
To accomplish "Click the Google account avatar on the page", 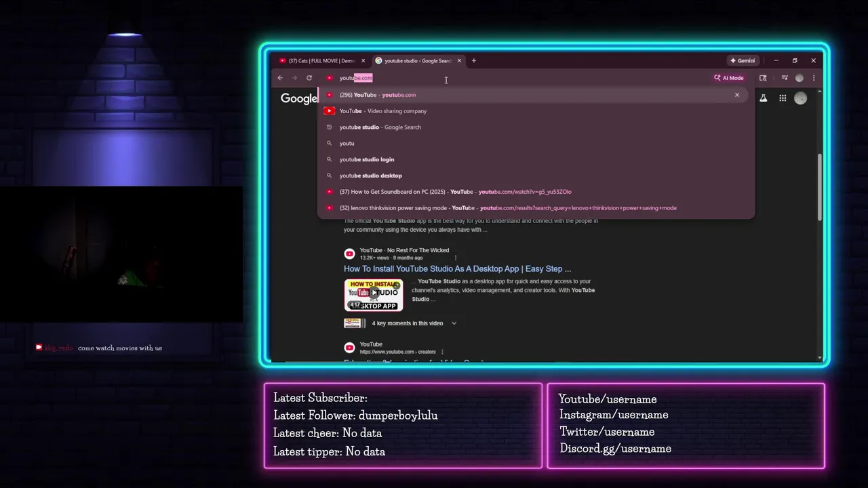I will pos(801,98).
